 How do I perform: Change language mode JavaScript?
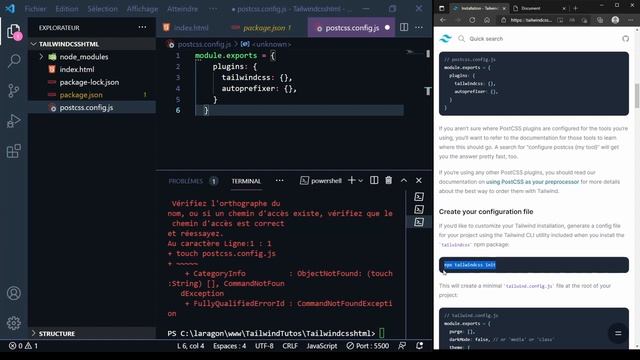pos(322,346)
